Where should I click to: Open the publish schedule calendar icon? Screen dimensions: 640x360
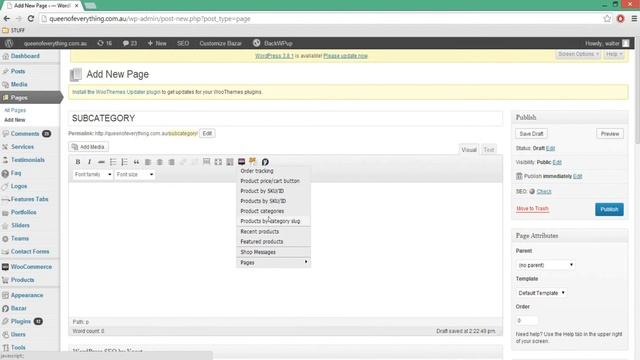pyautogui.click(x=519, y=176)
